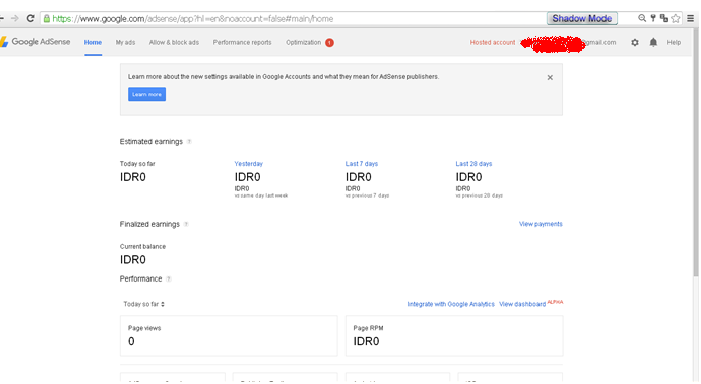
Task: Dismiss the Google Accounts notice
Action: coord(550,77)
